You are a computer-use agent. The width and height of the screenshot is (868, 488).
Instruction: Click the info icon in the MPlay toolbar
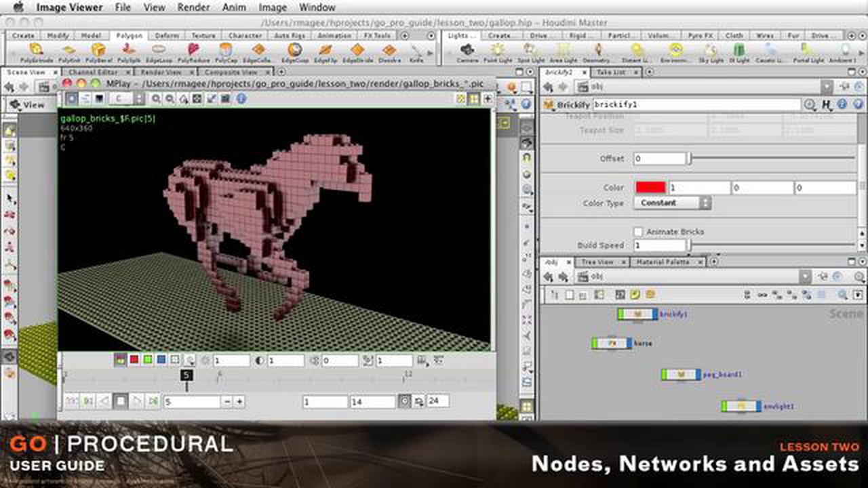(x=240, y=98)
